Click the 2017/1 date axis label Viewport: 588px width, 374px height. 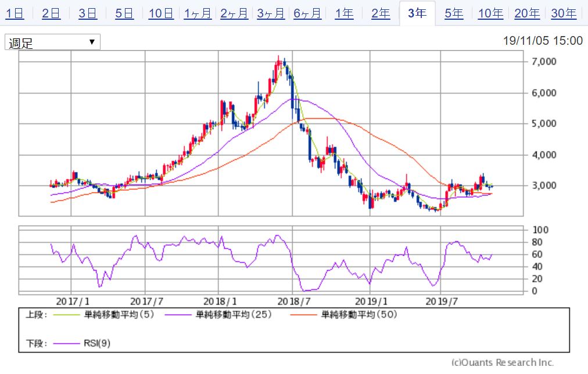pos(73,301)
